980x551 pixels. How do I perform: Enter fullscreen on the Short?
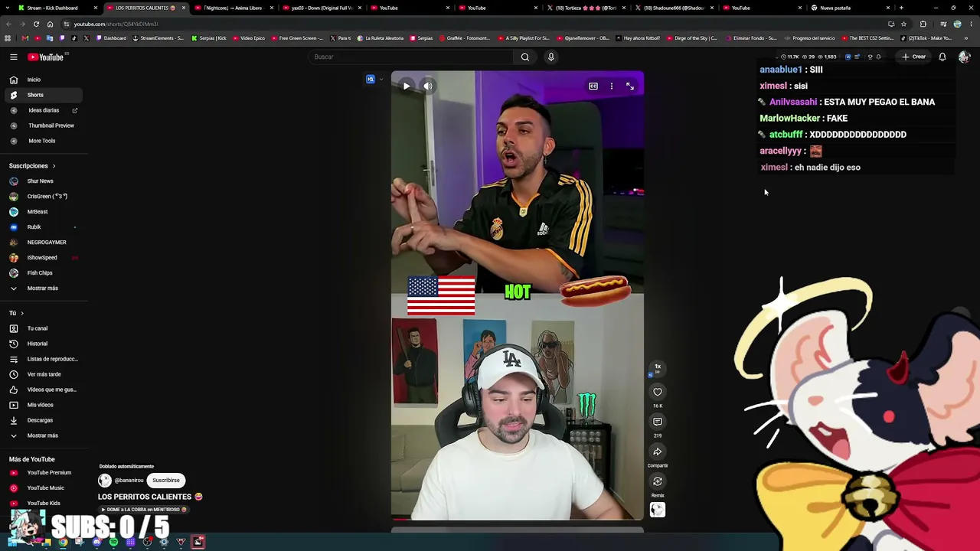click(630, 86)
